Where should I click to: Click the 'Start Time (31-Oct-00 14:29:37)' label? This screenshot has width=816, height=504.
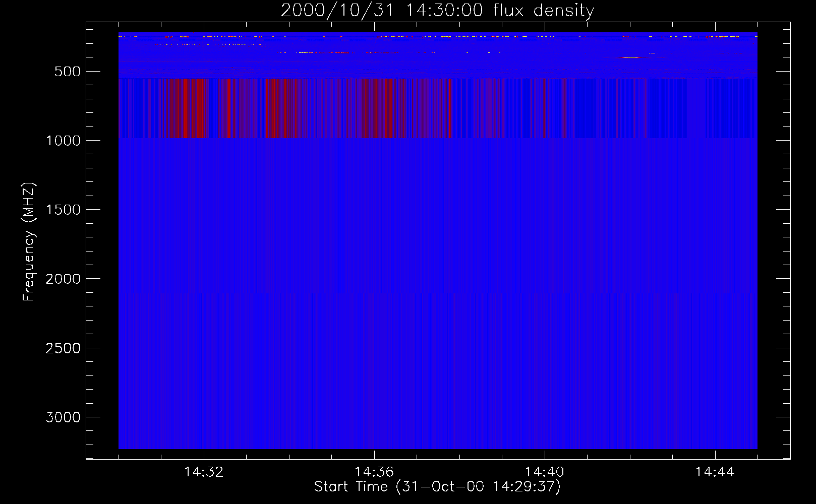(437, 487)
